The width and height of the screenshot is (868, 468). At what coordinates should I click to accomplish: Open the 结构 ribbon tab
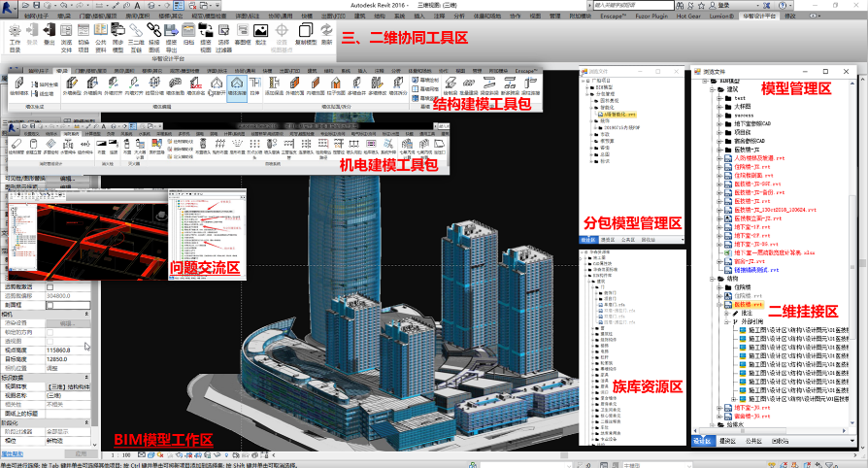(380, 17)
